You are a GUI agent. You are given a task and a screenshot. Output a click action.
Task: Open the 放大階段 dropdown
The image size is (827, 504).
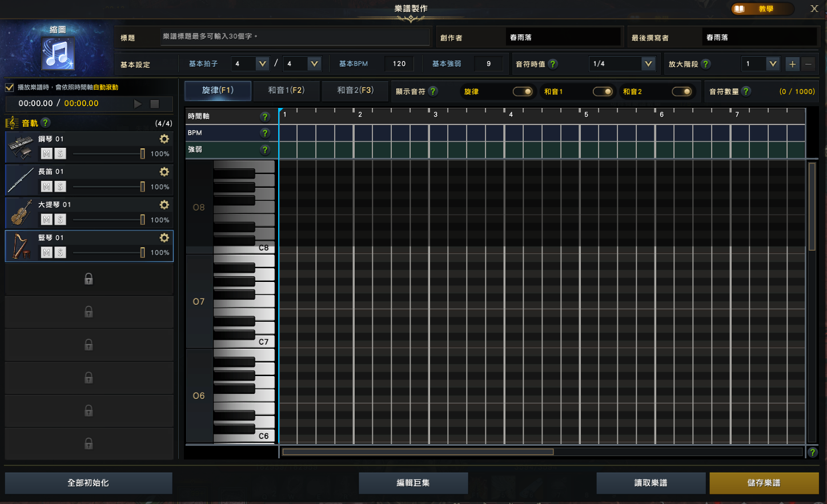point(772,64)
